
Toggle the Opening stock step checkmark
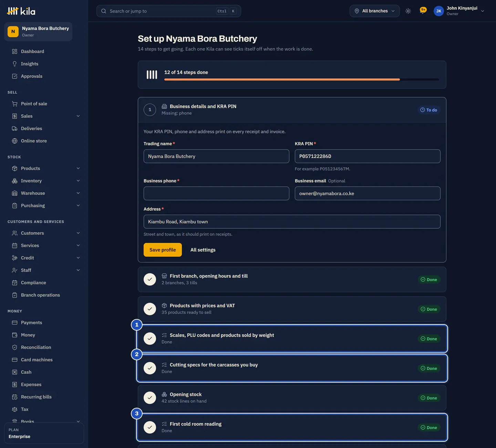(x=150, y=398)
